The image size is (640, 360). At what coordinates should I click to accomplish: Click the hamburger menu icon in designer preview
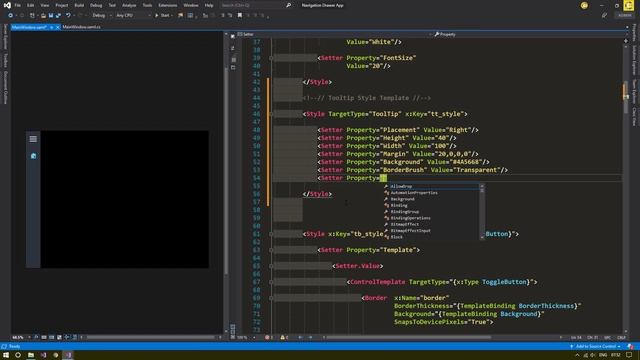pyautogui.click(x=33, y=139)
